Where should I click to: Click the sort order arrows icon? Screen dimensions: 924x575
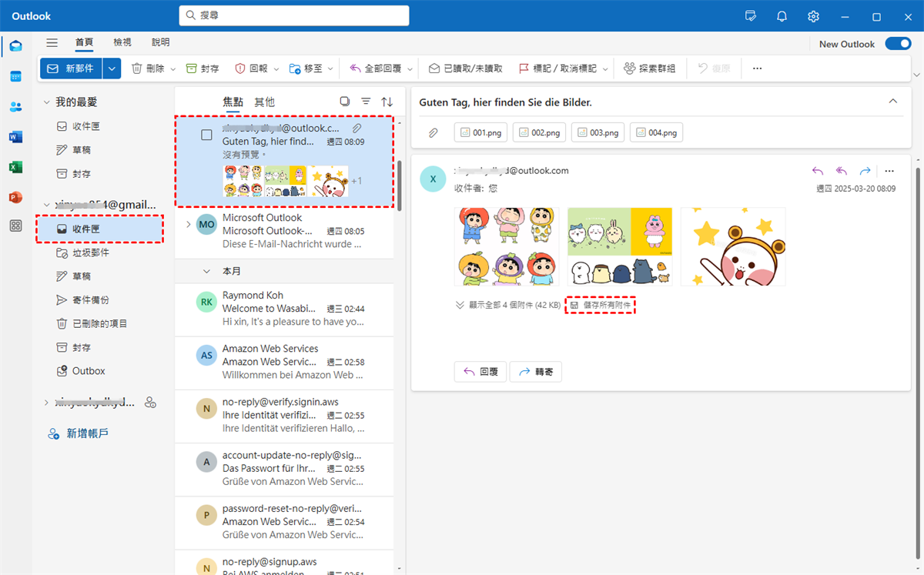[387, 102]
